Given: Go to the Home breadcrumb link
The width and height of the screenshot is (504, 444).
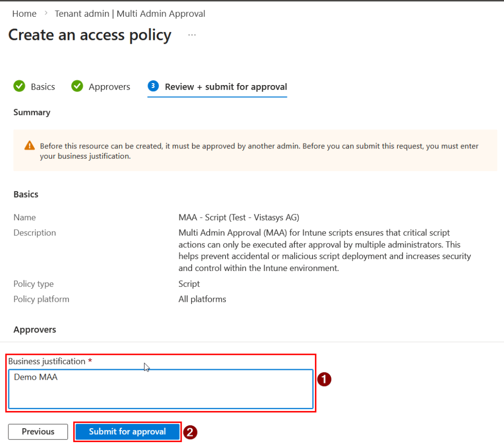Looking at the screenshot, I should coord(24,14).
